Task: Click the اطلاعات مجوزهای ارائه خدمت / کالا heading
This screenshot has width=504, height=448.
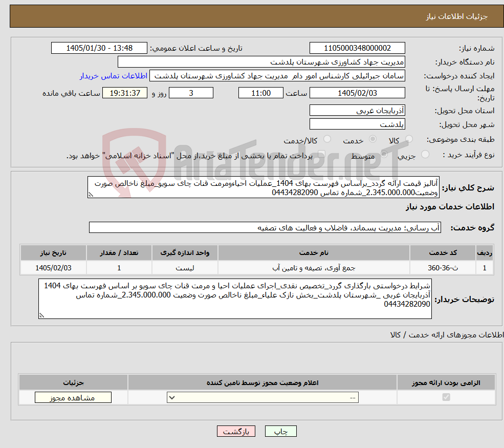Action: pyautogui.click(x=447, y=335)
